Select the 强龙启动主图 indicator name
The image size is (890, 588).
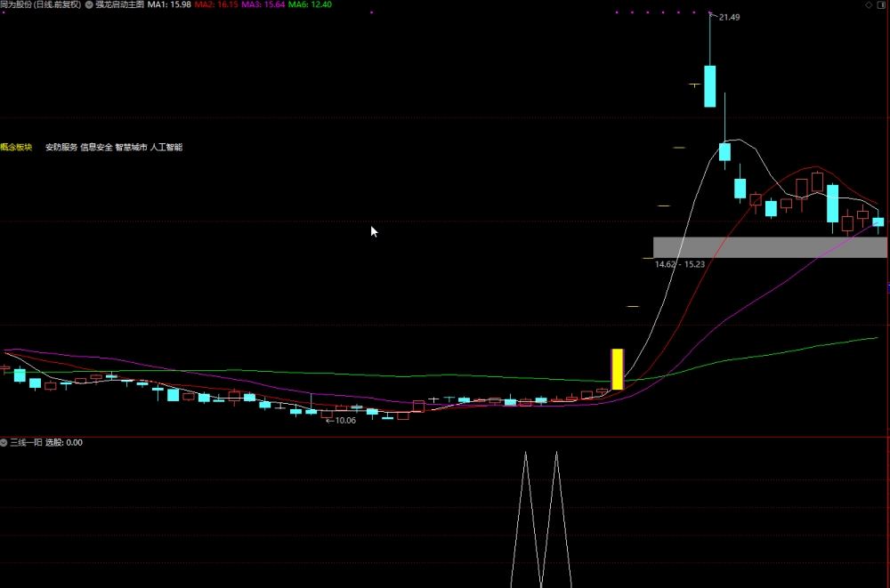(120, 4)
